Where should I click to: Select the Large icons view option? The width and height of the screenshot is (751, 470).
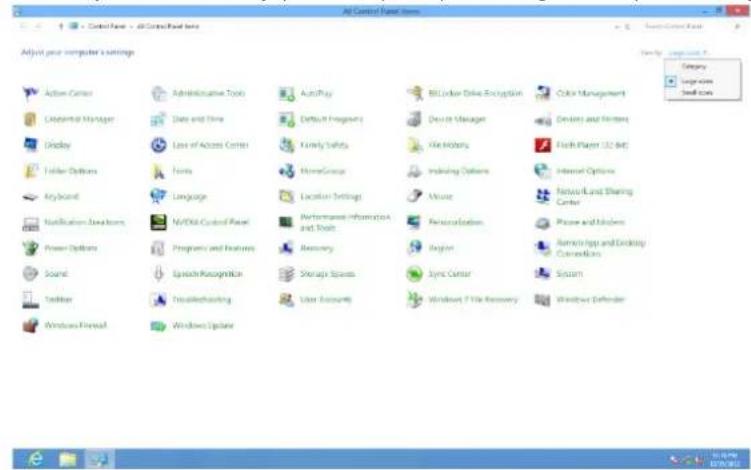(697, 81)
